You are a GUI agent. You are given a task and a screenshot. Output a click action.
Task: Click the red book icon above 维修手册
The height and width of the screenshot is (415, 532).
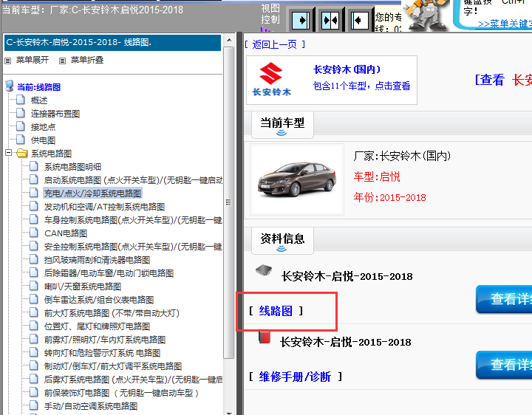coord(265,336)
